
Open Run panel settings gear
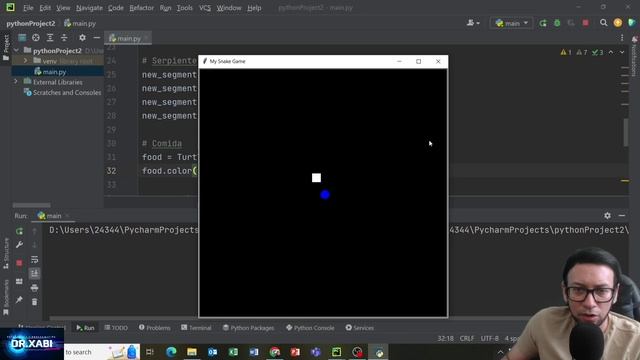(607, 216)
